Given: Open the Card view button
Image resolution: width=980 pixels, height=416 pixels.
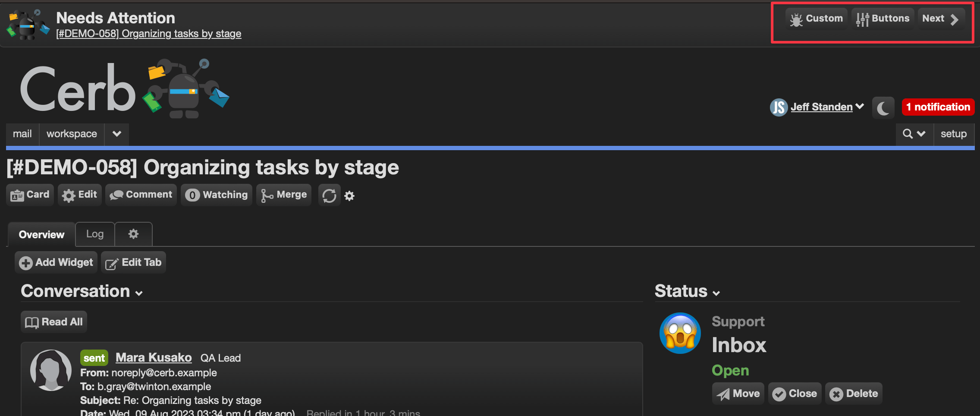Looking at the screenshot, I should click(x=30, y=195).
